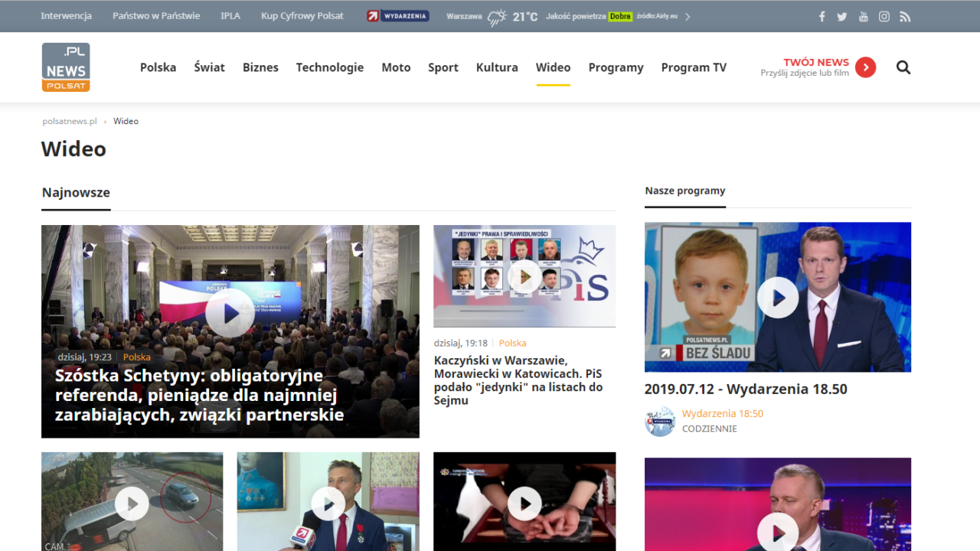Play the PiS jedynki video

click(x=524, y=276)
